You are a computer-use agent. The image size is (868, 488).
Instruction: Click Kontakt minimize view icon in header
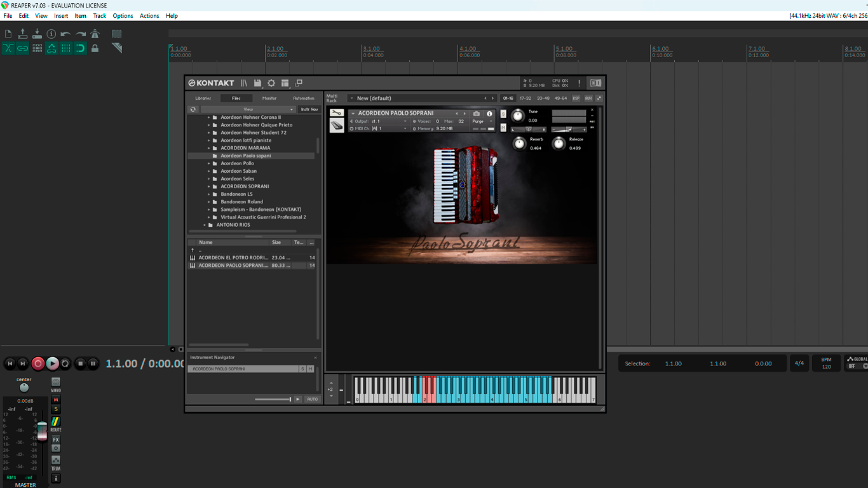click(299, 83)
